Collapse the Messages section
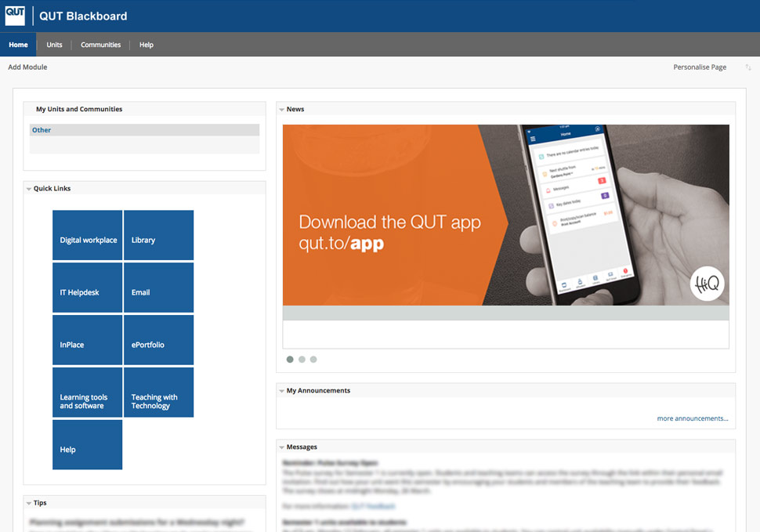760x532 pixels. click(281, 447)
